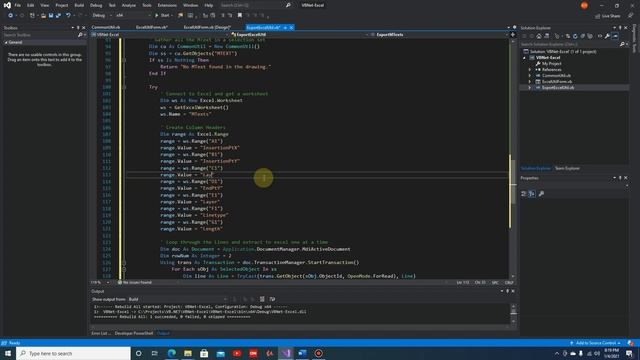Open YouTube from the Windows taskbar
Image resolution: width=640 pixels, height=360 pixels.
[x=237, y=353]
